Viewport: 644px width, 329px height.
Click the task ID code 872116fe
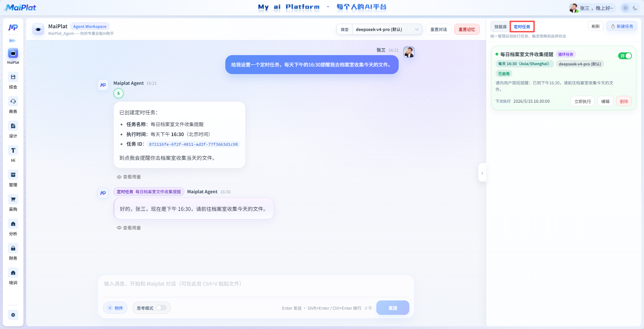(193, 144)
